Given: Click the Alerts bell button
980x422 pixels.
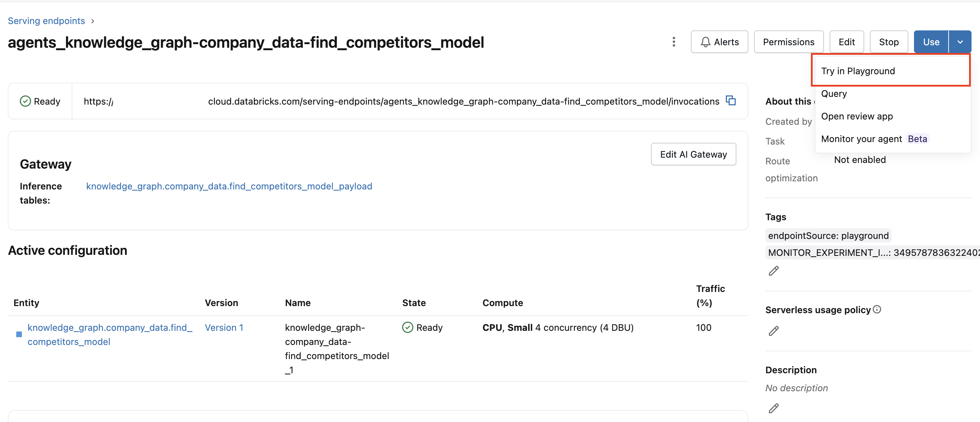Looking at the screenshot, I should [719, 42].
